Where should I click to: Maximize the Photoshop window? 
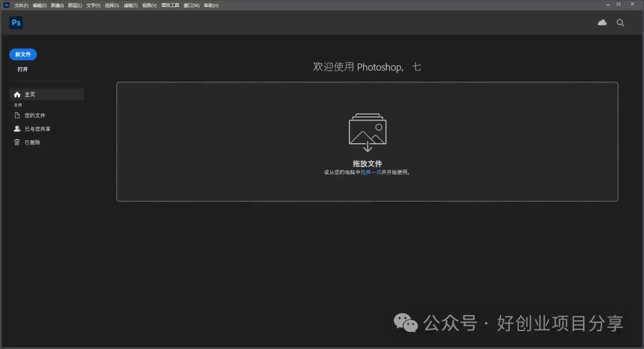pos(618,5)
